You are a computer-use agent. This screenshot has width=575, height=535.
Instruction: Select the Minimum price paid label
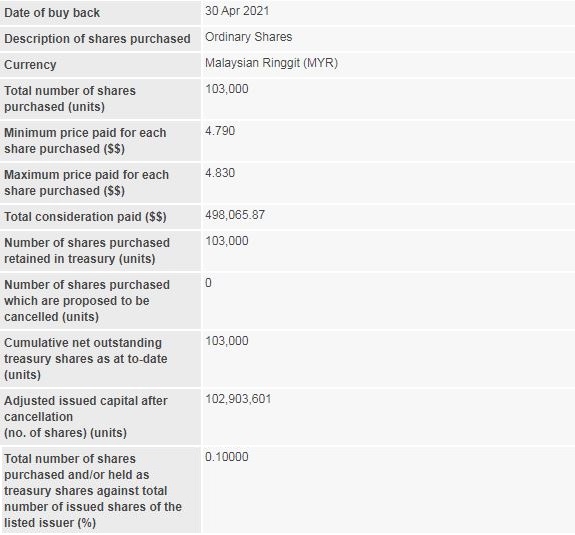tap(85, 141)
